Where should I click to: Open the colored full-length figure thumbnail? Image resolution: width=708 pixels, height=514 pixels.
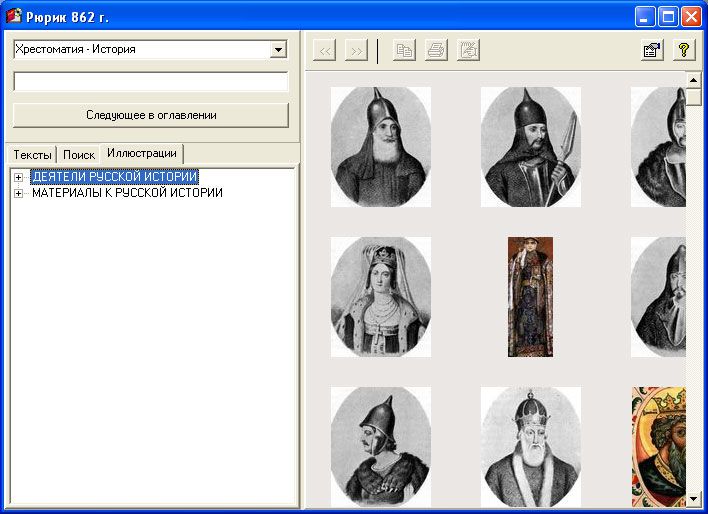point(530,297)
